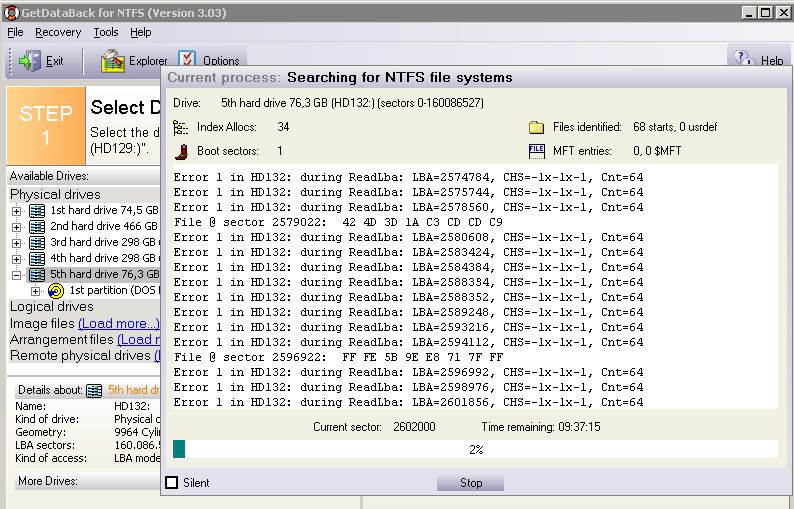The height and width of the screenshot is (509, 794).
Task: Click the 3rd hard drive disk icon
Action: pyautogui.click(x=37, y=242)
